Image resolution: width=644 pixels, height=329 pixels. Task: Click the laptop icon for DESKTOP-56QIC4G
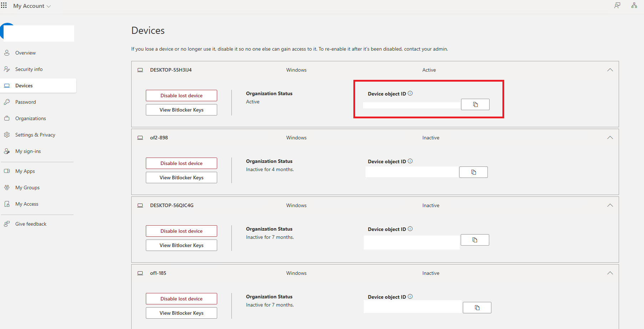point(140,205)
